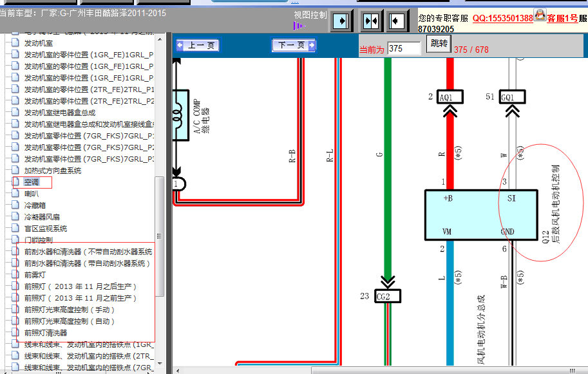Click the page number input showing 375
588x374 pixels.
pos(404,48)
